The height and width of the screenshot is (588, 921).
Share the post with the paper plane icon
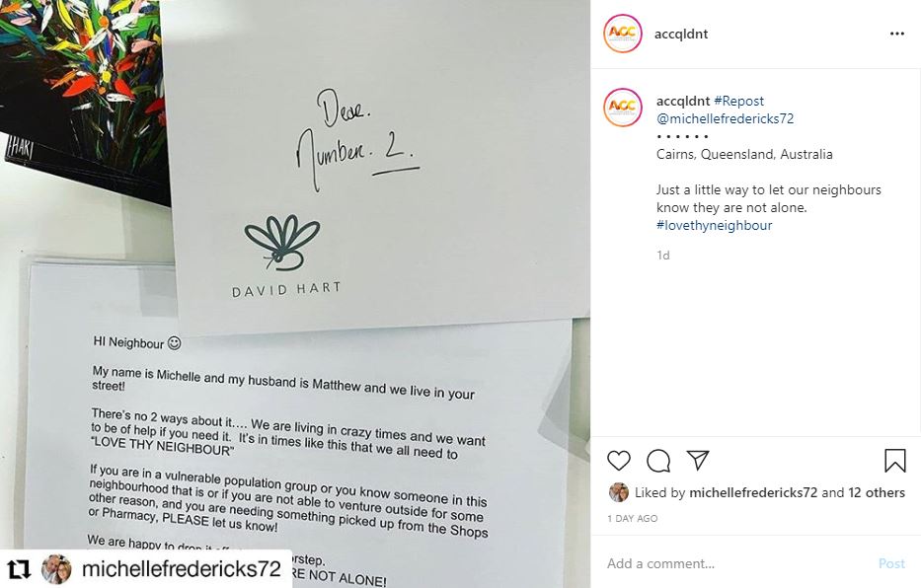point(698,460)
